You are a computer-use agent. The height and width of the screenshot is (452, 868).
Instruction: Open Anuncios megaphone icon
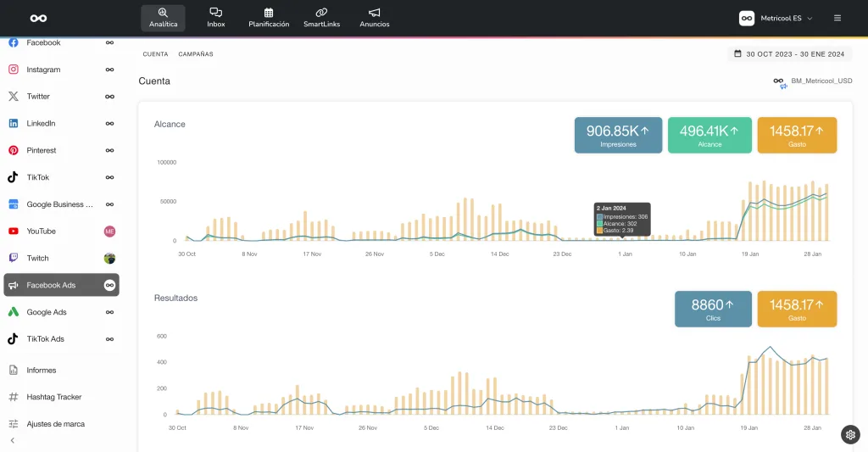point(374,14)
